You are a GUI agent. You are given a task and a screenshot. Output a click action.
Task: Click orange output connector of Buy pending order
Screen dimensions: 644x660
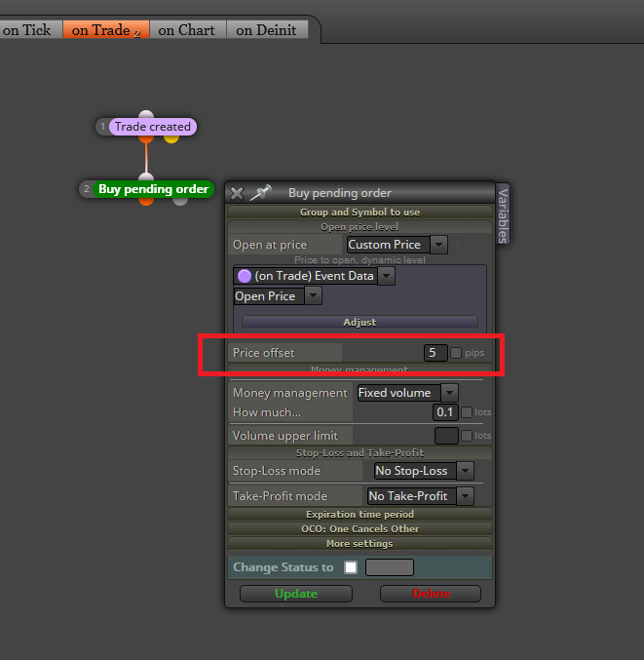(x=146, y=201)
